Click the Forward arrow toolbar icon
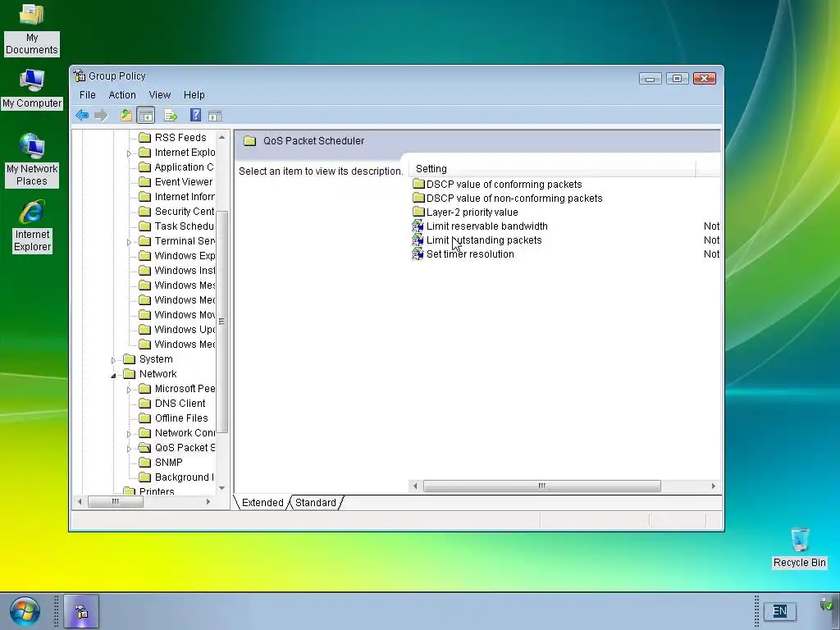Viewport: 840px width, 630px height. tap(101, 115)
